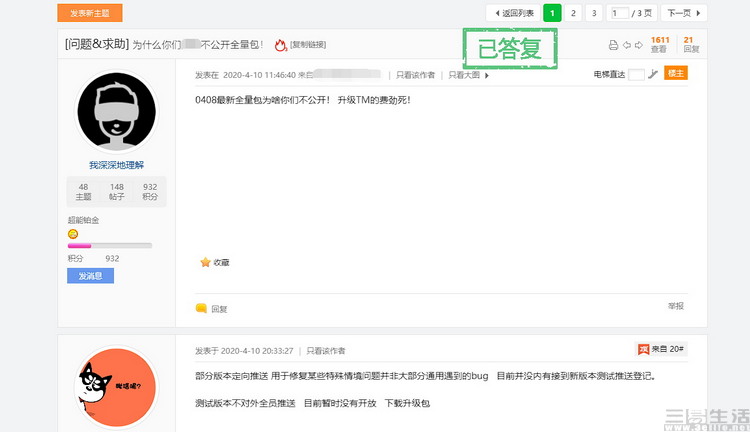
Task: Click the printer icon in thread header
Action: (x=613, y=45)
